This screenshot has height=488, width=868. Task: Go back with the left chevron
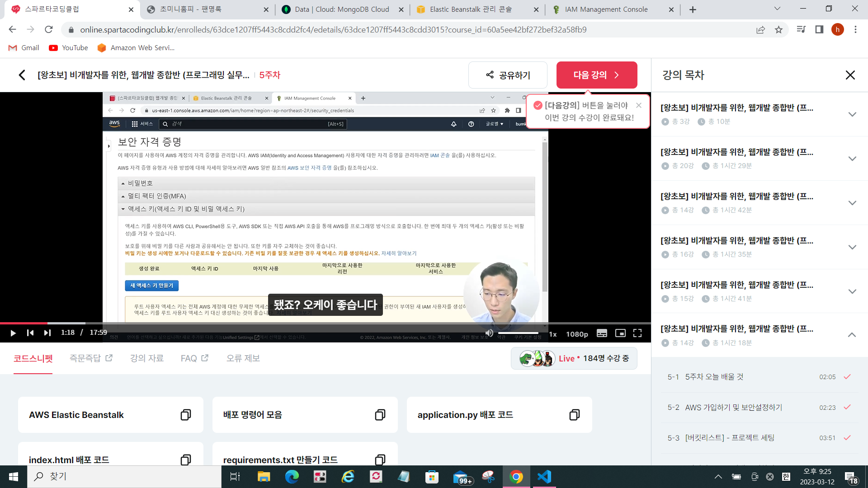22,75
